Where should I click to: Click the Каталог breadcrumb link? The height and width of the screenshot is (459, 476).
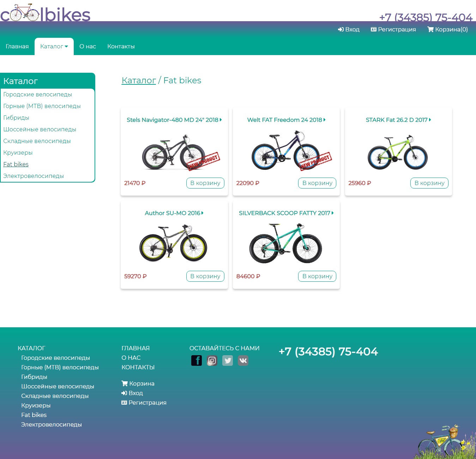[138, 80]
